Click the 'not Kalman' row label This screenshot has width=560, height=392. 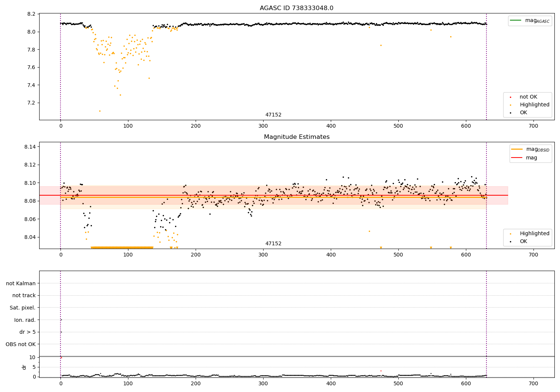[x=21, y=284]
